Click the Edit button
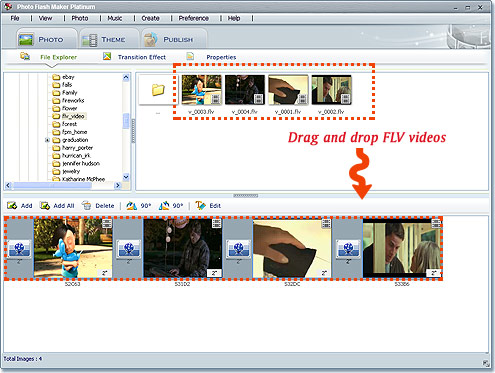Viewport: 495px width, 373px height. click(208, 206)
